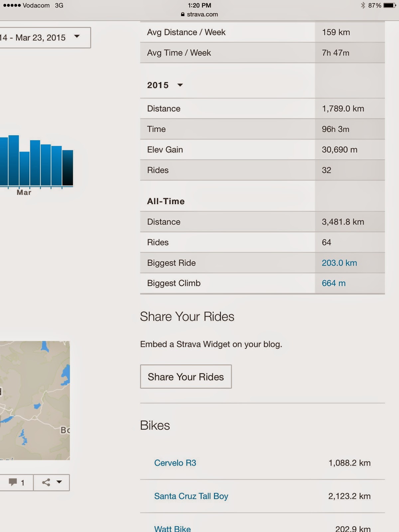
Task: Select the darkest last bar in chart
Action: click(67, 168)
